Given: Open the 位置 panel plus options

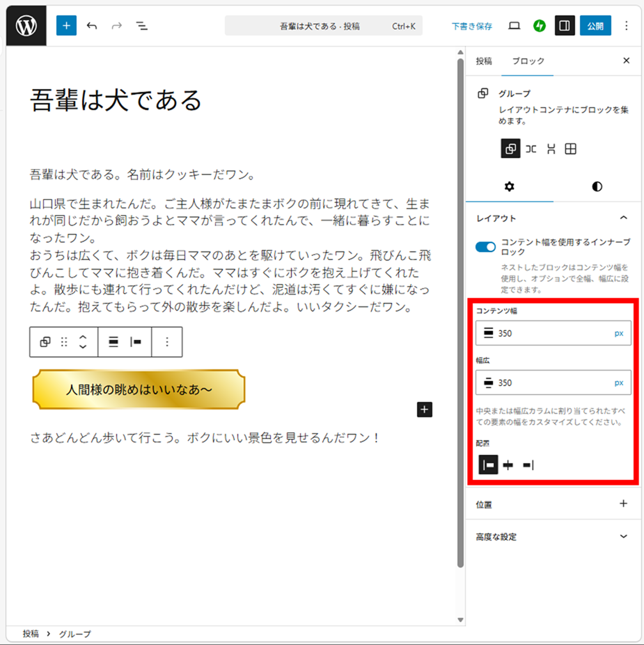Looking at the screenshot, I should (623, 504).
